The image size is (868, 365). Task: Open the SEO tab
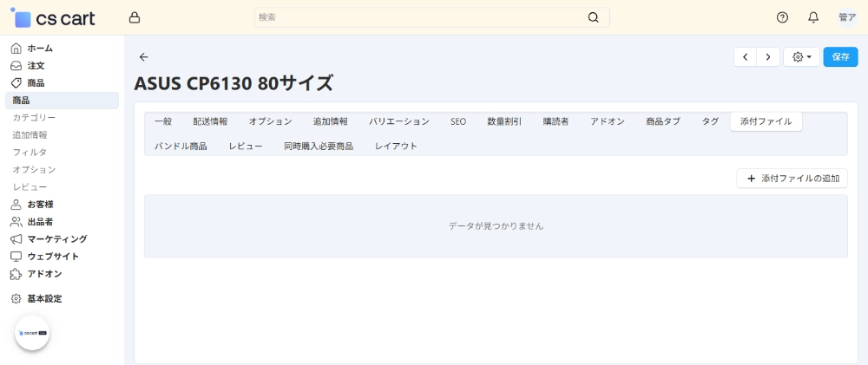(458, 121)
